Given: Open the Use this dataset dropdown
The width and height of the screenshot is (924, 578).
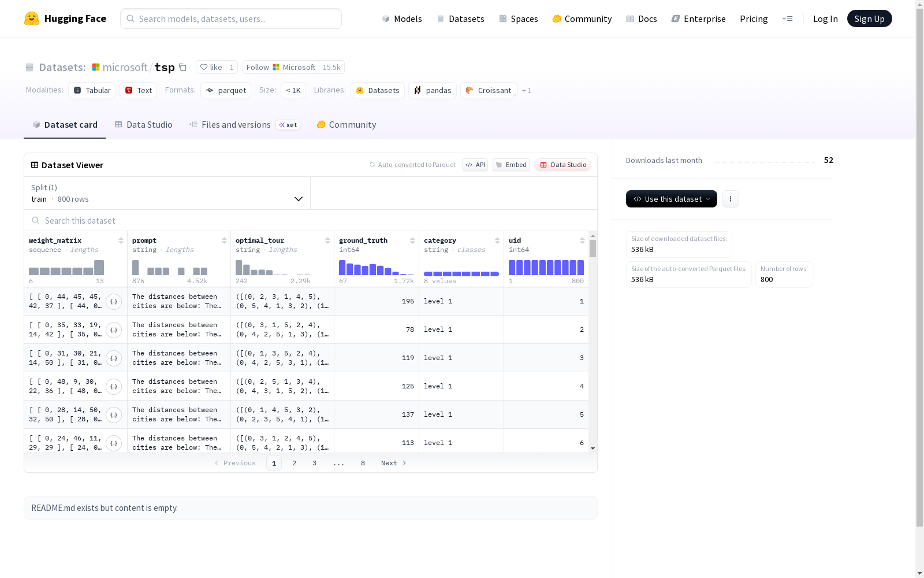Looking at the screenshot, I should coord(672,199).
